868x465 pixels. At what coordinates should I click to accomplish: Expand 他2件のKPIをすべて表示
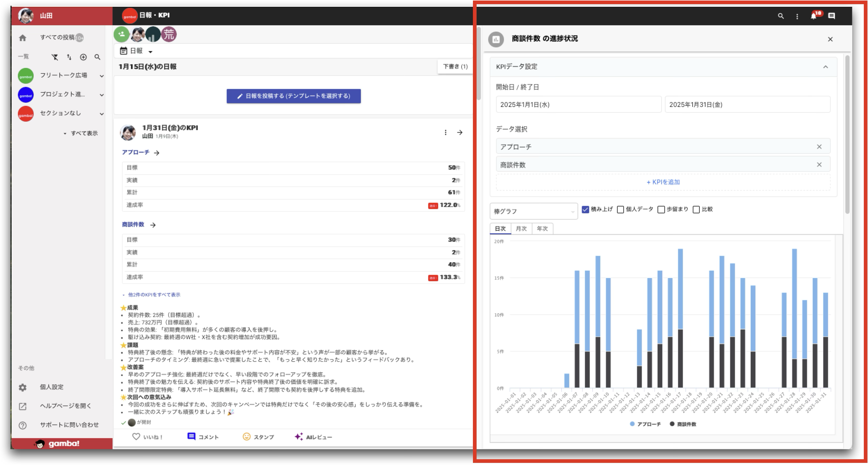(x=151, y=294)
